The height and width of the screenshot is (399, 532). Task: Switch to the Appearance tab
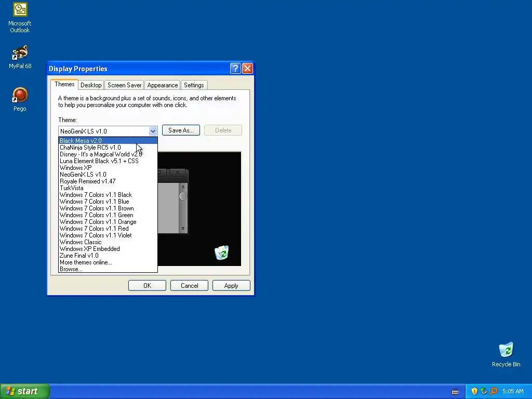(x=162, y=85)
